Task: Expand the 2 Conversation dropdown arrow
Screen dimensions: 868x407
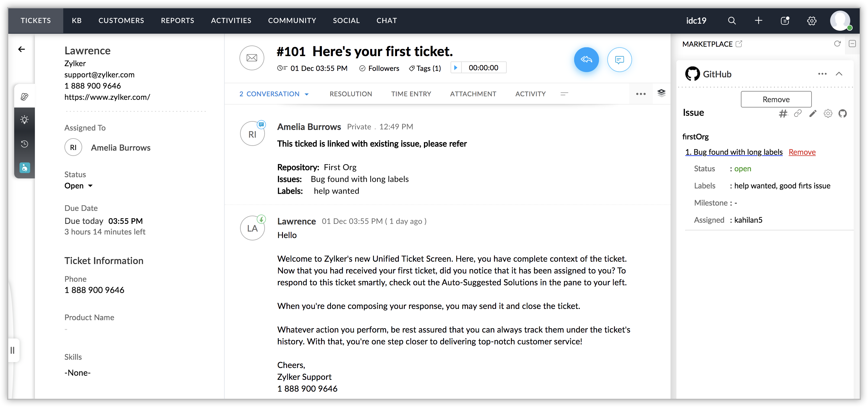Action: click(306, 94)
